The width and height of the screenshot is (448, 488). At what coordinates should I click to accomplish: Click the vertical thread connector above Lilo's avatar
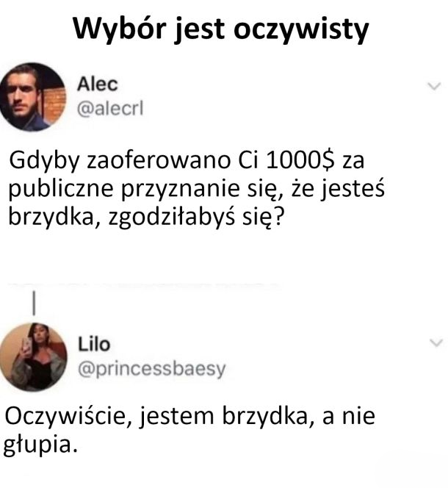tap(34, 303)
